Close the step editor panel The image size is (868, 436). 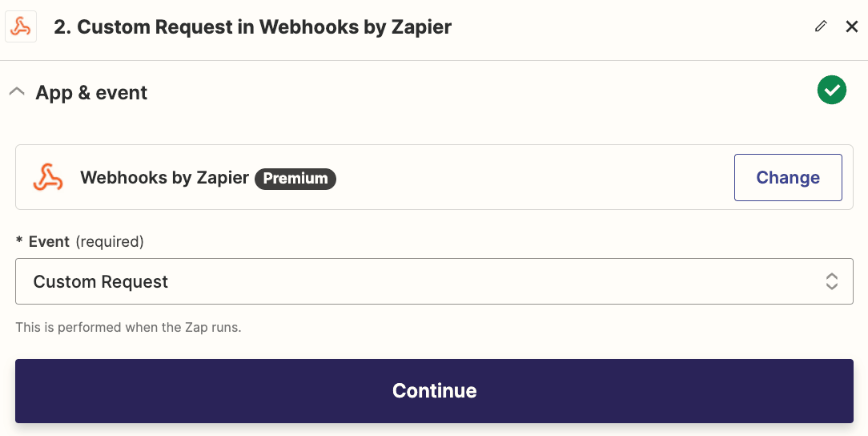point(852,26)
